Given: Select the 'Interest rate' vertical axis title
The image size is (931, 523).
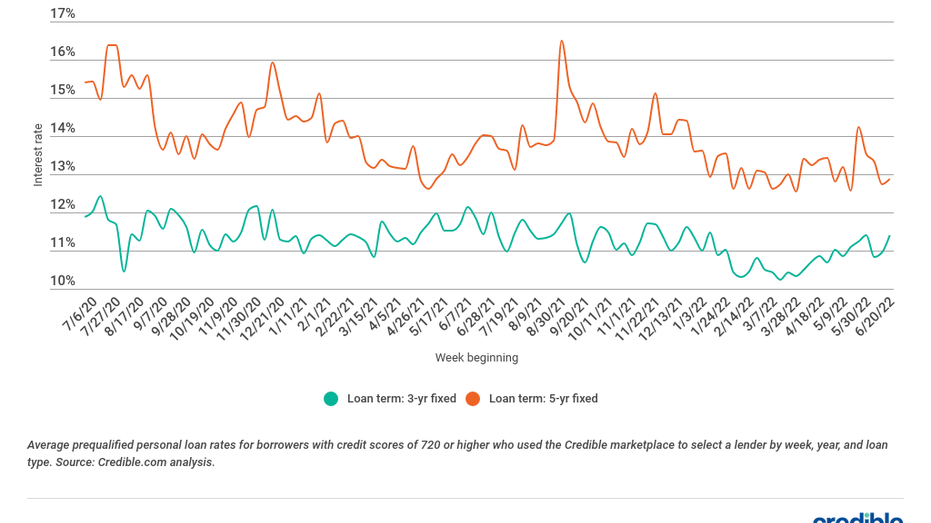Looking at the screenshot, I should point(38,155).
